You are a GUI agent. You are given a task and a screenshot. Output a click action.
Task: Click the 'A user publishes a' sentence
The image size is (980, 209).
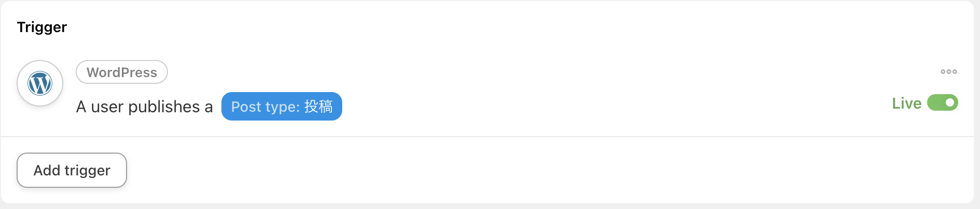[144, 107]
